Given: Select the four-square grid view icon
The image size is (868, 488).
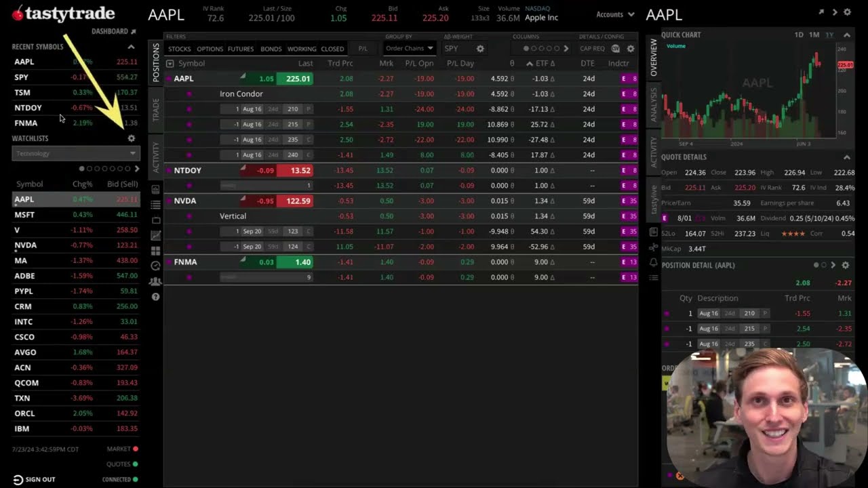Looking at the screenshot, I should 155,251.
